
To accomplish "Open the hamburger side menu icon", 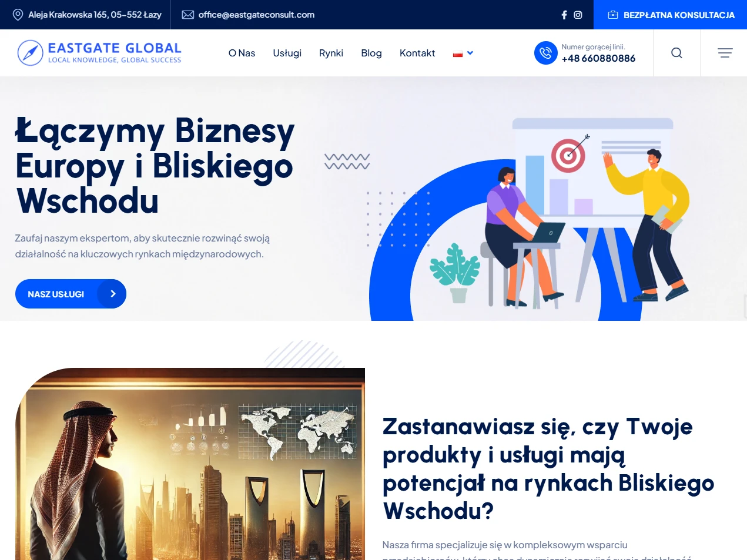I will (725, 53).
